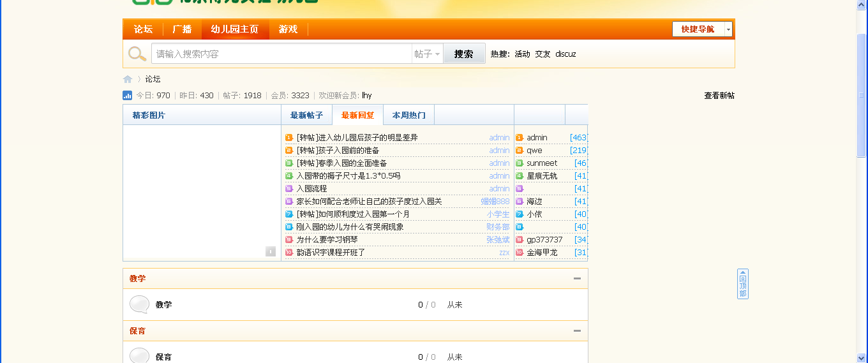Click rank 3 badge beside 春季入园的全面准备
Screen dimensions: 868x363
coord(289,163)
